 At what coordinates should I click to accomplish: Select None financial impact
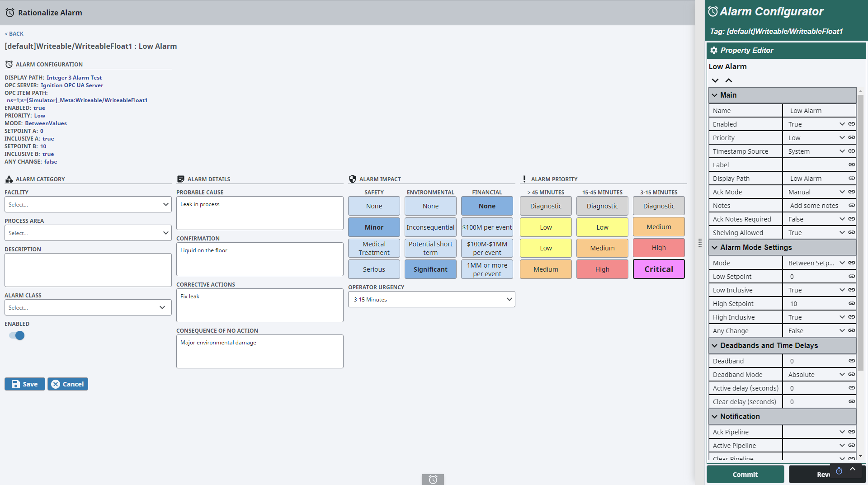pos(487,206)
